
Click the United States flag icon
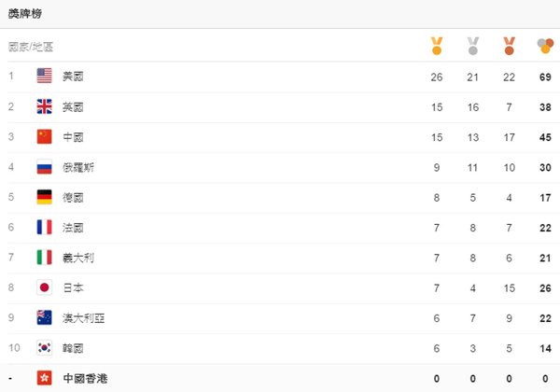(x=44, y=76)
